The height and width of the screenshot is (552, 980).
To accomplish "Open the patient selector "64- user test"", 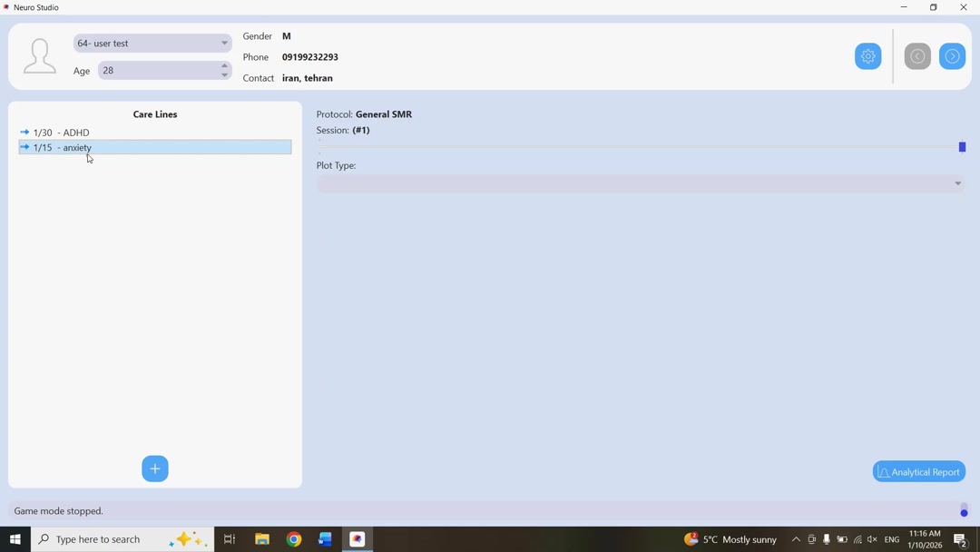I will [x=152, y=44].
